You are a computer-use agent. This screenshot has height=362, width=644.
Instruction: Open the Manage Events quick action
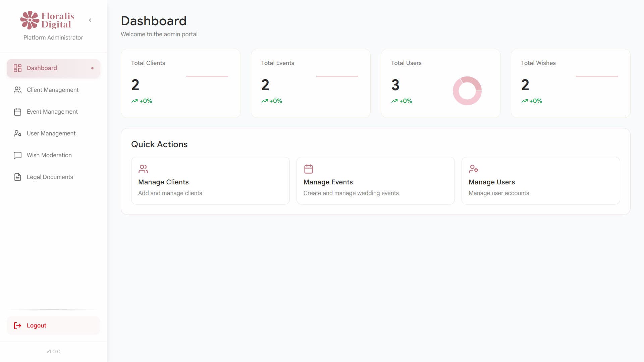click(375, 181)
